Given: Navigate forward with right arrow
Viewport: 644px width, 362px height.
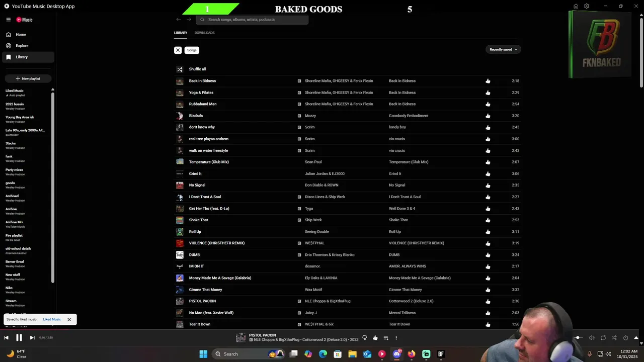Looking at the screenshot, I should [189, 20].
